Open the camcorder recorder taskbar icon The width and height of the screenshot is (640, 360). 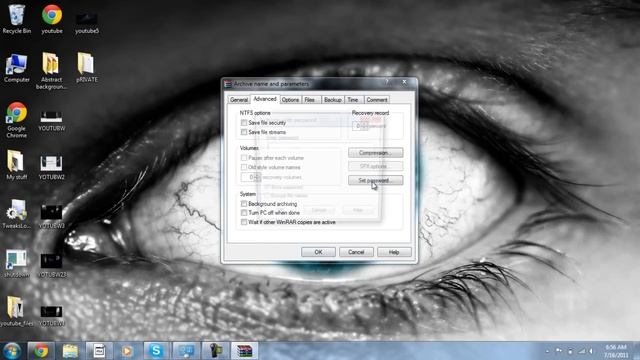coord(215,351)
